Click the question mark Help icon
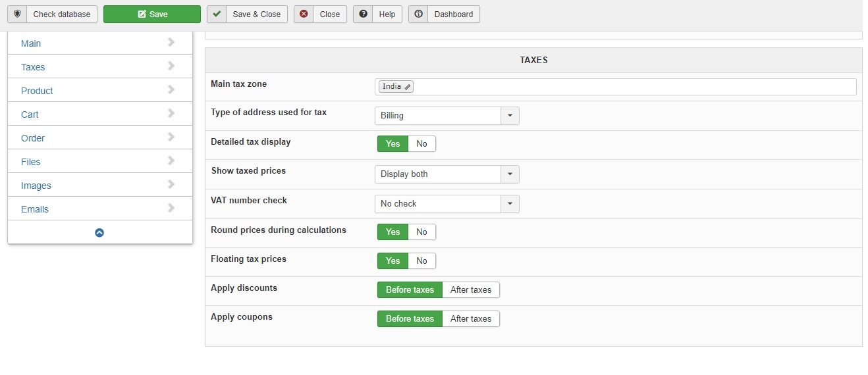868x375 pixels. (x=363, y=14)
